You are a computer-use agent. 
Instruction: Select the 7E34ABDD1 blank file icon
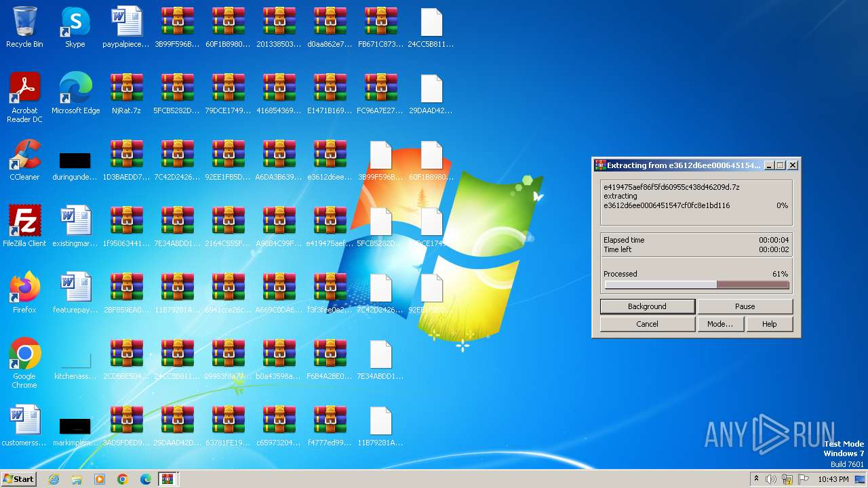[380, 354]
